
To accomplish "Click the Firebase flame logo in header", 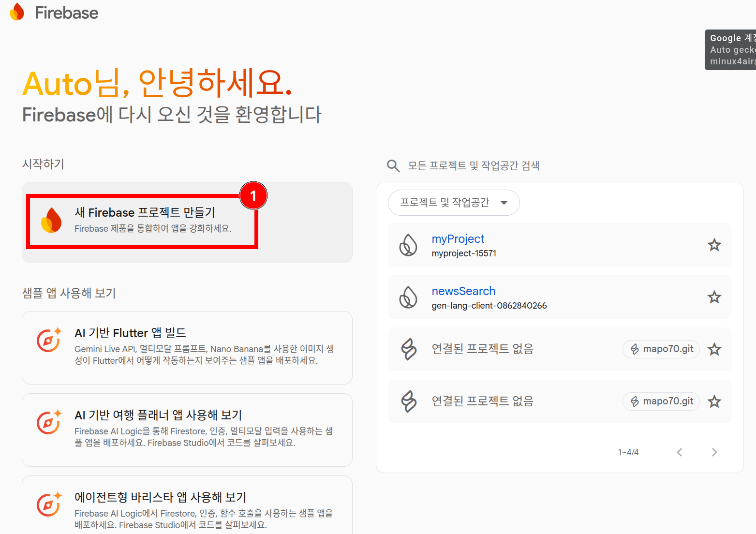I will [17, 12].
